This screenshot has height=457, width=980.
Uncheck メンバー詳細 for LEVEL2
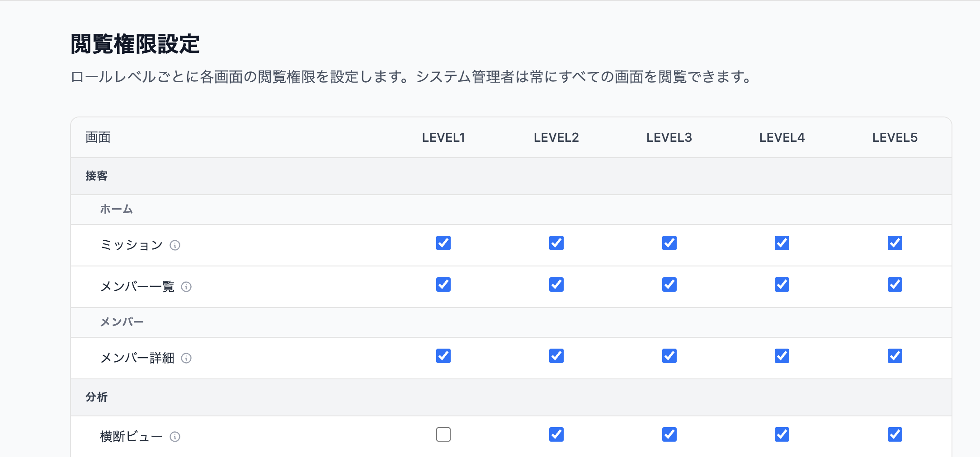[556, 356]
